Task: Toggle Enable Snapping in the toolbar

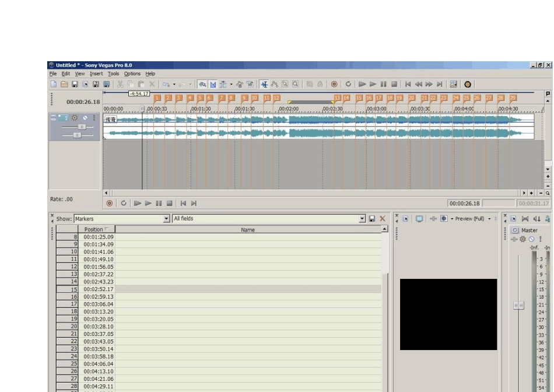Action: tap(202, 84)
